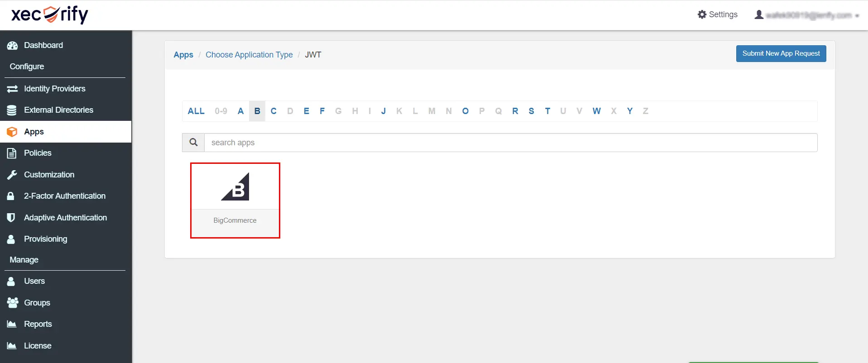The width and height of the screenshot is (868, 363).
Task: Click the orange Apps box icon
Action: (x=12, y=132)
